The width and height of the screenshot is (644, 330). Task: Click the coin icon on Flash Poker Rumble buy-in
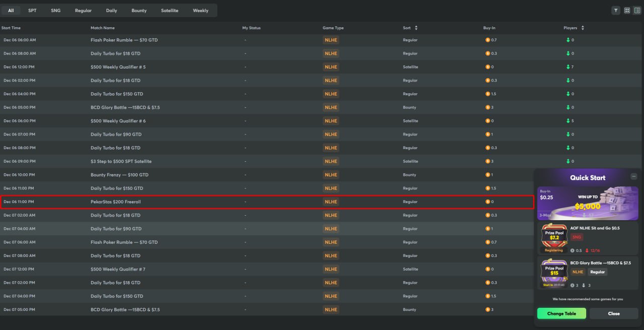click(488, 40)
